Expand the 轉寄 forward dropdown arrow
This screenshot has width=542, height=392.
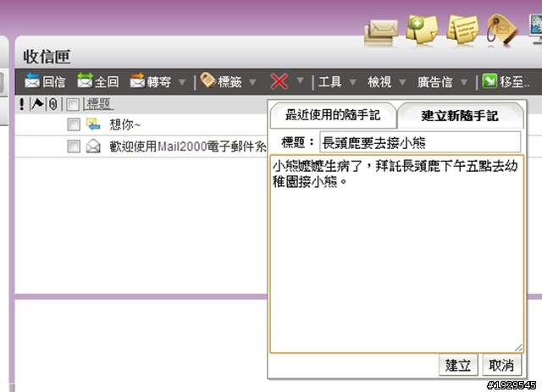click(182, 82)
